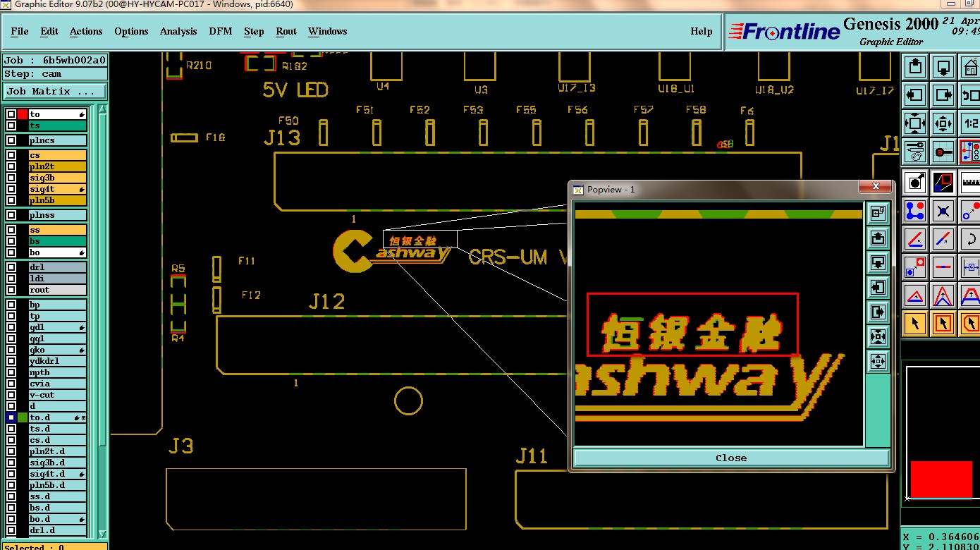Click Popview pan up icon
This screenshot has height=550, width=980.
878,238
